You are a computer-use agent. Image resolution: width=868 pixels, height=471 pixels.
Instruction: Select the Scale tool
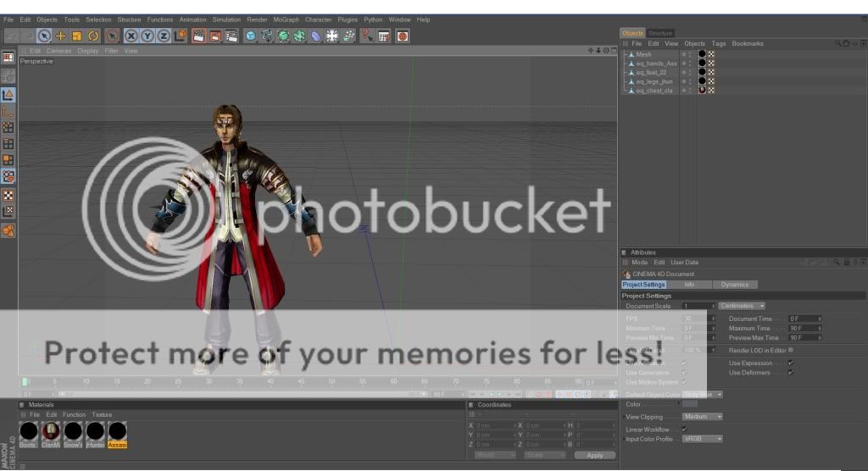(x=76, y=36)
